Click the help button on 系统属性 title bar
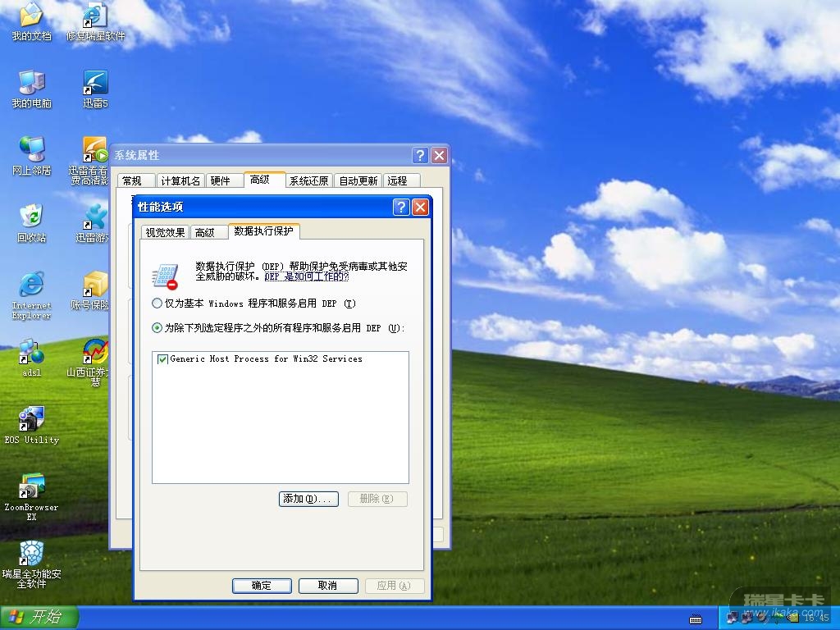This screenshot has width=840, height=630. click(420, 155)
